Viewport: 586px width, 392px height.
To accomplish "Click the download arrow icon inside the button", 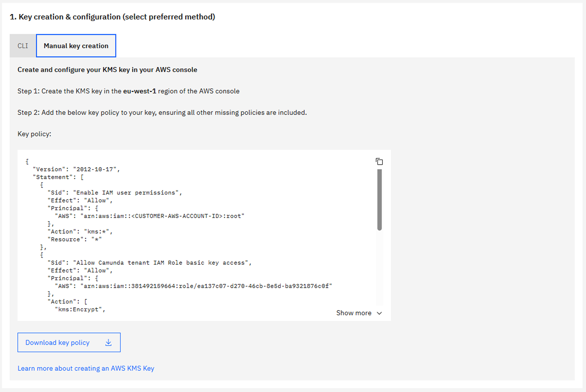I will click(x=108, y=342).
